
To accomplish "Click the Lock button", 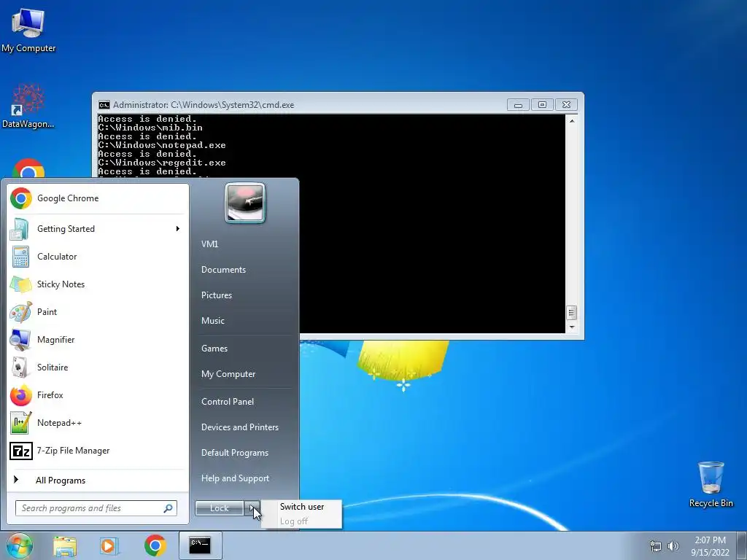I will point(219,508).
